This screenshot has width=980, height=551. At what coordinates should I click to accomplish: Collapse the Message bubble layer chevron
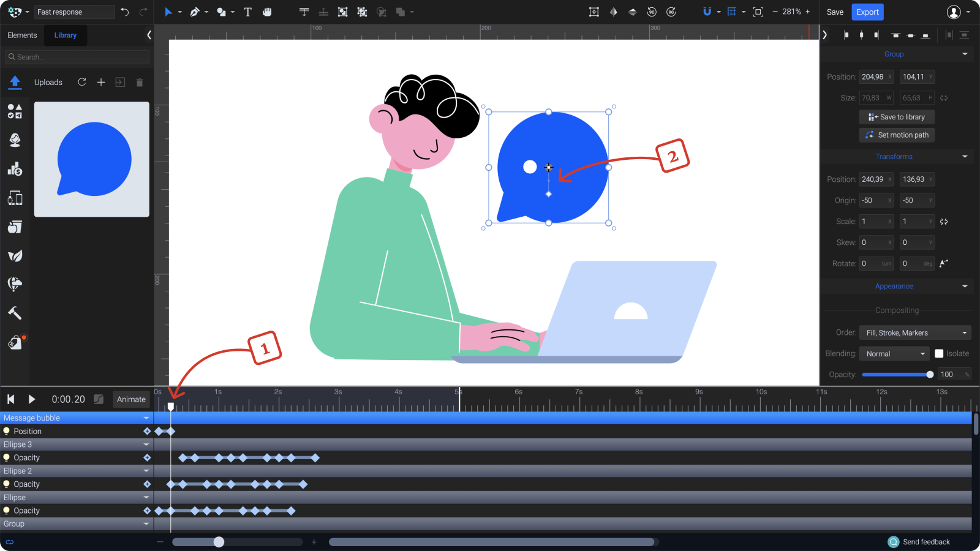(x=146, y=418)
